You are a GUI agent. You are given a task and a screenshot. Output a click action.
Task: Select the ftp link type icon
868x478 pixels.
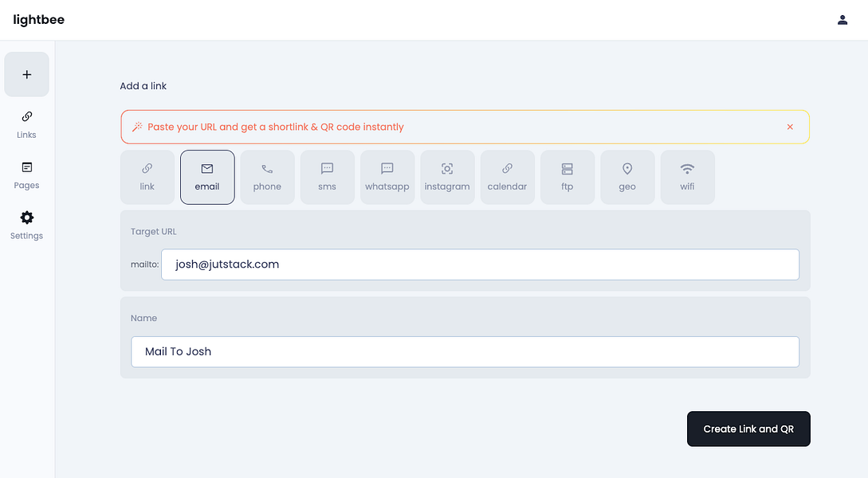tap(567, 176)
